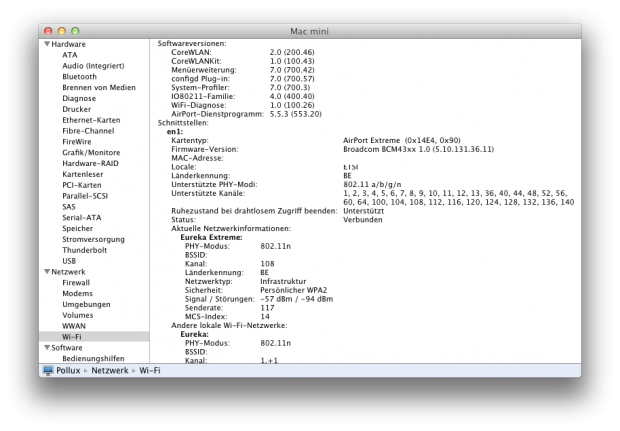Viewport: 620px width, 431px height.
Task: Open Volumes under Netzwerk
Action: pyautogui.click(x=78, y=315)
